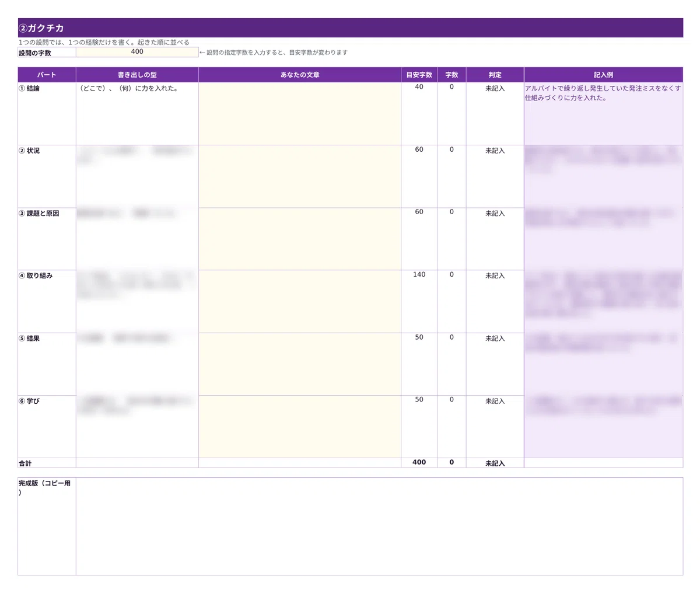
Task: Click the 設問の字数 label cell
Action: (47, 53)
